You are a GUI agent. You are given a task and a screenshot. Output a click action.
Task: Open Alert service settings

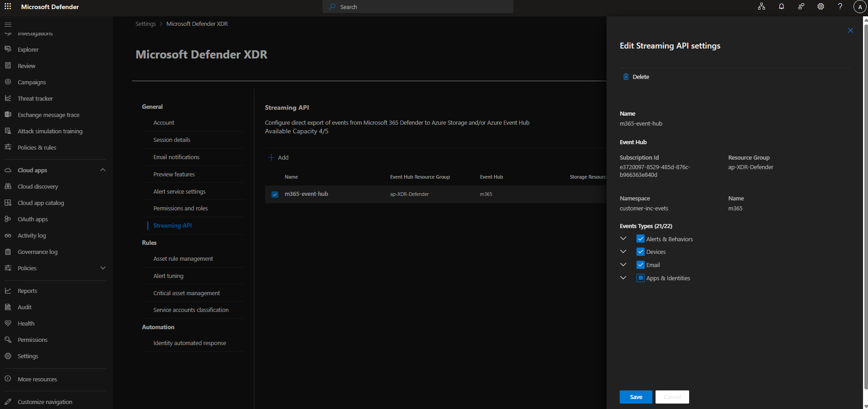(x=179, y=192)
